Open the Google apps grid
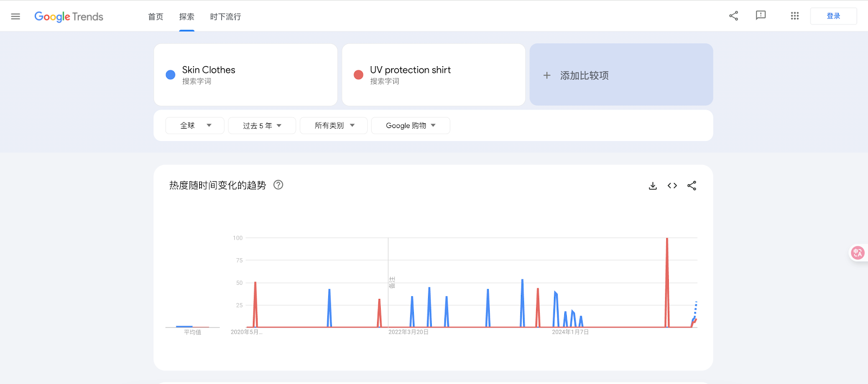 [x=795, y=16]
